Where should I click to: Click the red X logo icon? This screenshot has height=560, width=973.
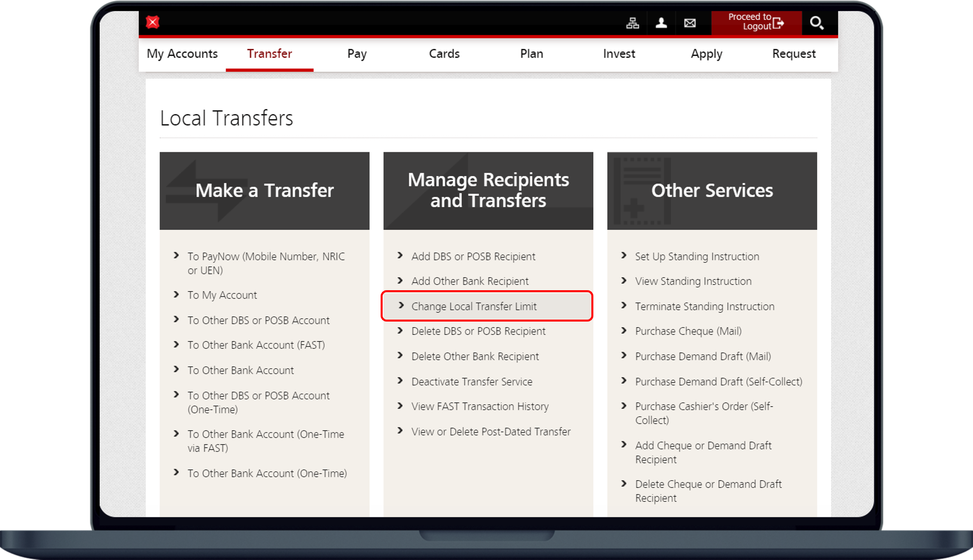(x=152, y=22)
